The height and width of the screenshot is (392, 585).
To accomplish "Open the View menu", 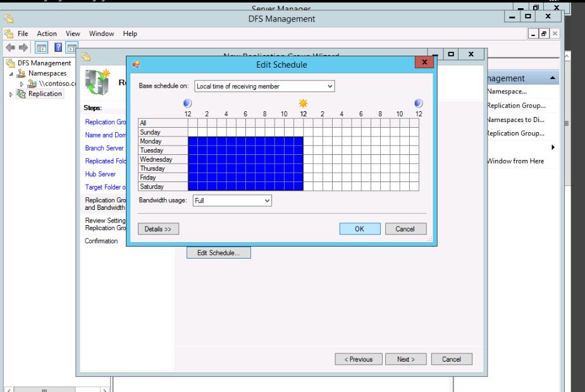I will [73, 34].
